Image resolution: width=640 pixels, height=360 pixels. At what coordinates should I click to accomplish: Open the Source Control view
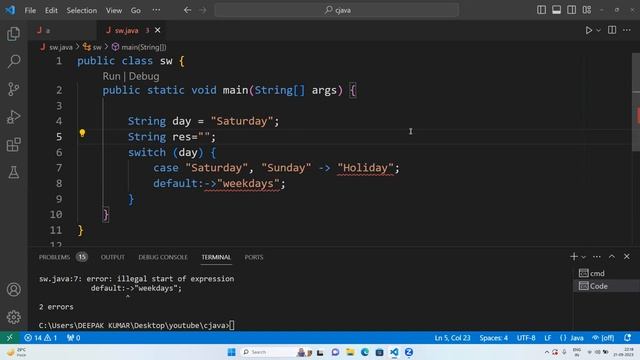[13, 89]
